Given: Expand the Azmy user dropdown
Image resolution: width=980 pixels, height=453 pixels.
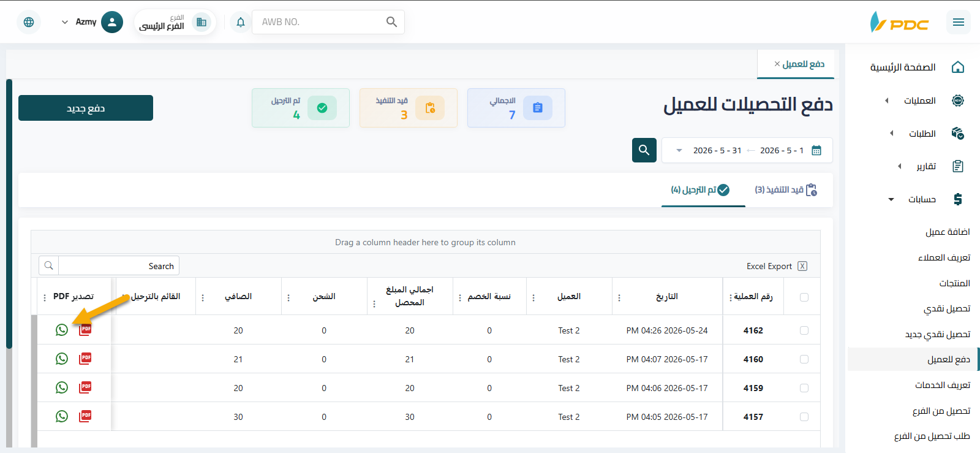Looking at the screenshot, I should click(65, 22).
